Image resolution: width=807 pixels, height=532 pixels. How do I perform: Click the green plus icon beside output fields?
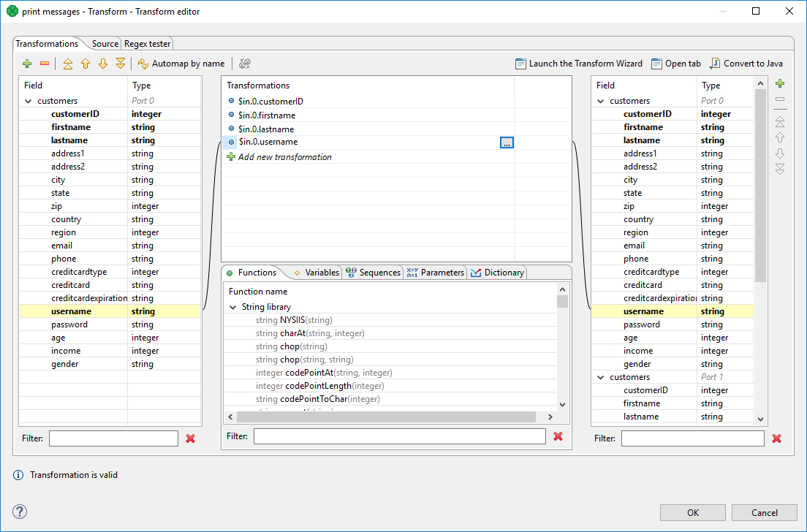pos(780,84)
